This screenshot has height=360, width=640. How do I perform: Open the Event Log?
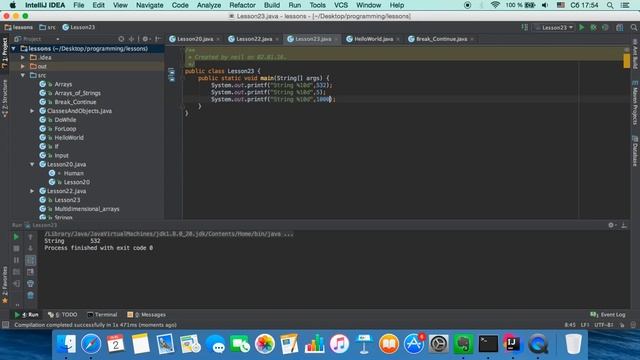[x=608, y=315]
